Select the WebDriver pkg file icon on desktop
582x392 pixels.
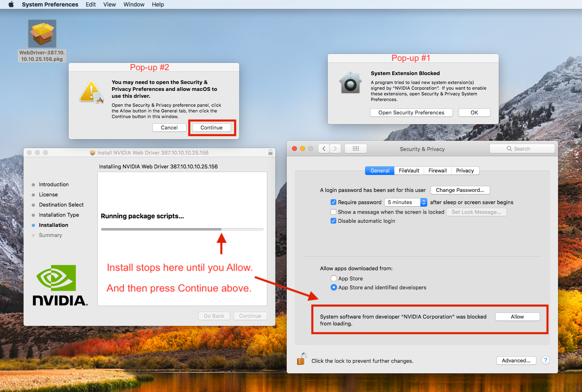(42, 34)
